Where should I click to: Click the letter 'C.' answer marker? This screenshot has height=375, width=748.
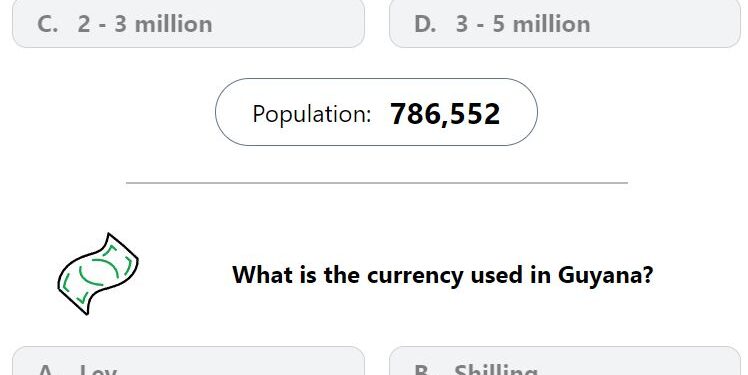pos(47,24)
